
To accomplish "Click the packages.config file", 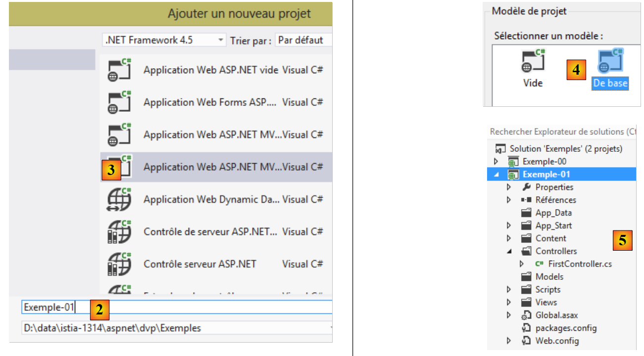I will tap(566, 328).
